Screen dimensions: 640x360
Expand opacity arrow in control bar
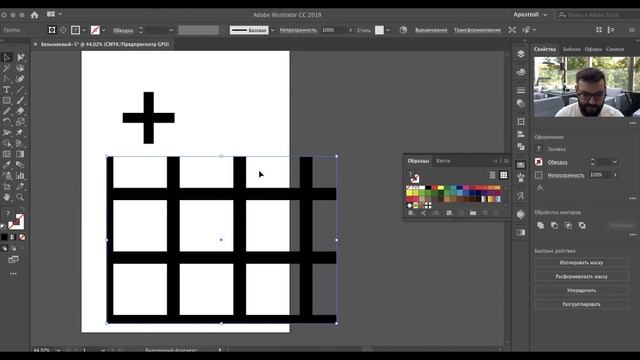[x=350, y=30]
